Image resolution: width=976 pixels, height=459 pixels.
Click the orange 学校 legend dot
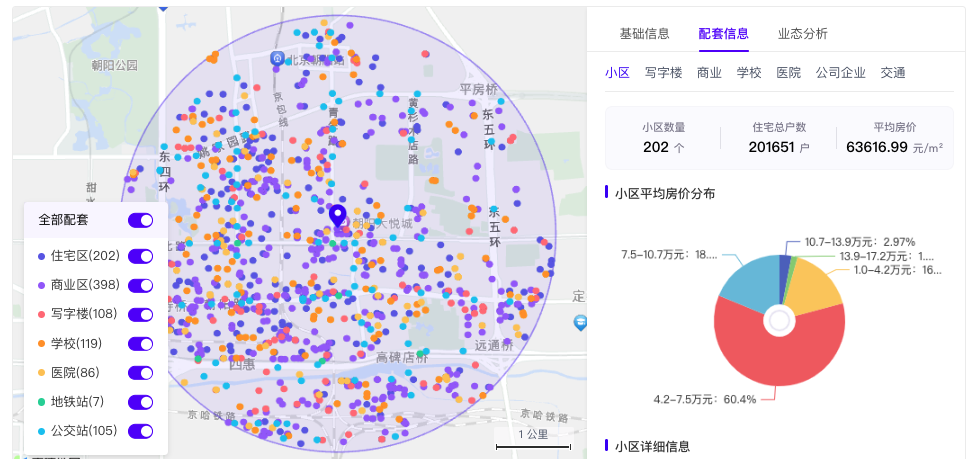coord(41,344)
